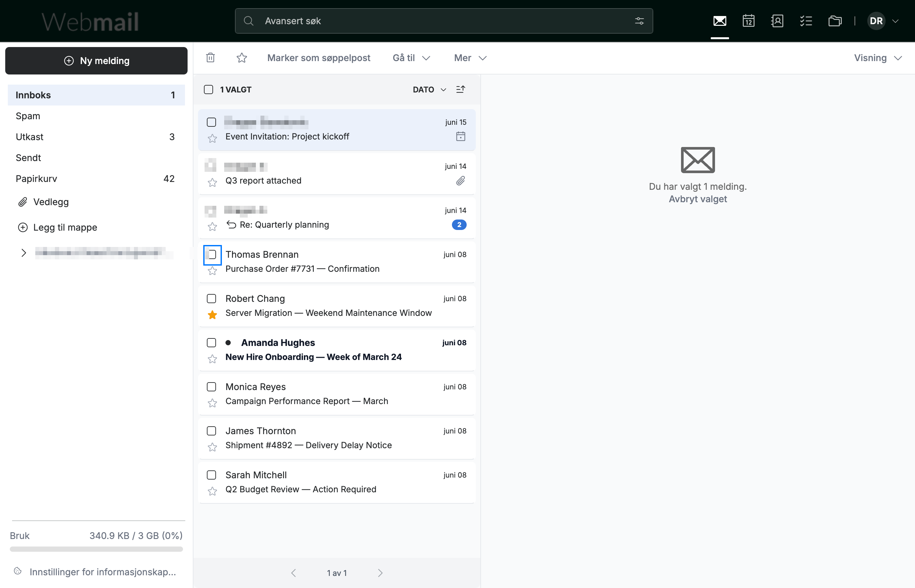This screenshot has width=915, height=588.
Task: Open the Server Migration message
Action: [337, 306]
